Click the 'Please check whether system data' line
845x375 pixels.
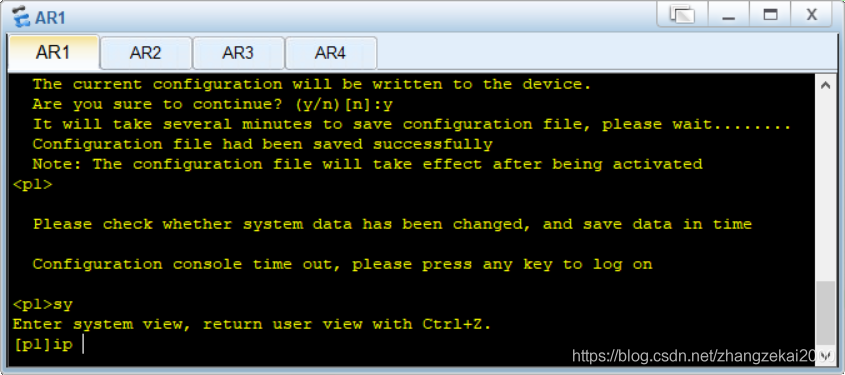[x=392, y=224]
